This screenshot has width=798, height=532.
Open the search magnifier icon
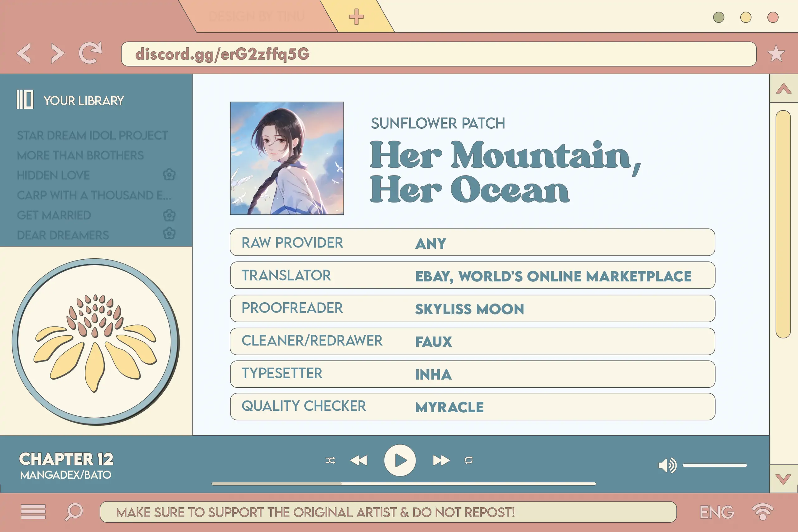tap(74, 511)
